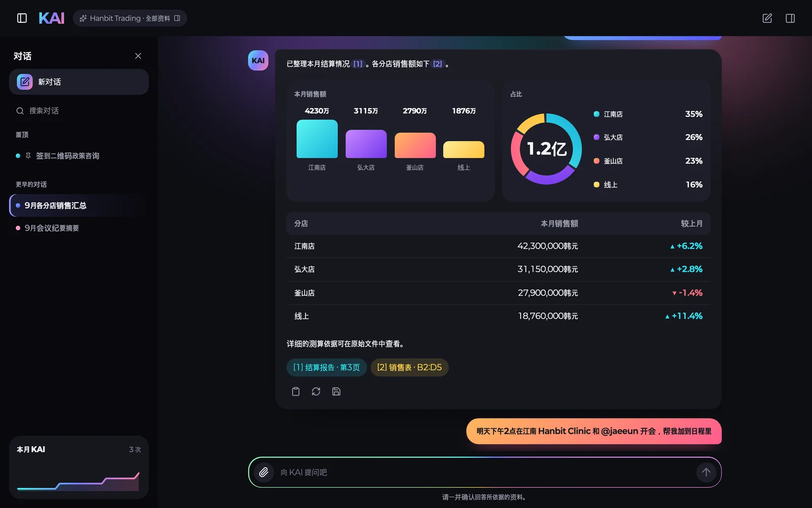
Task: Select the 9月各分店销售汇总 conversation
Action: 79,206
